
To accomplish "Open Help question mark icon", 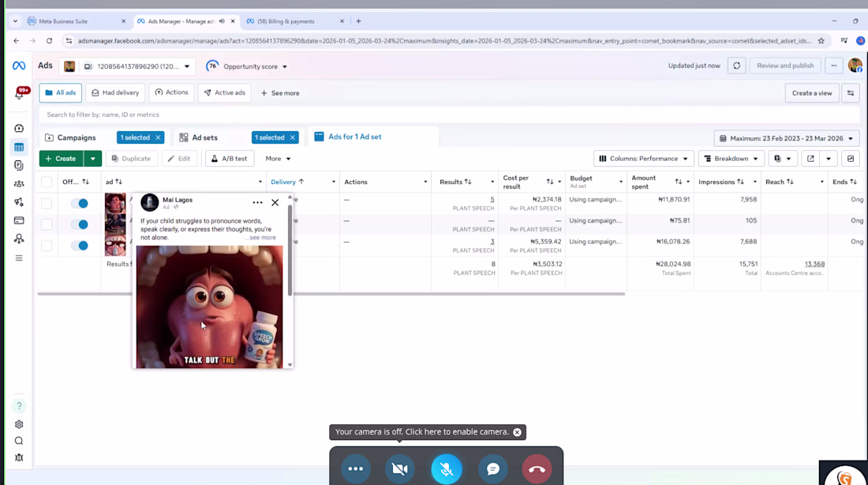I will click(19, 406).
